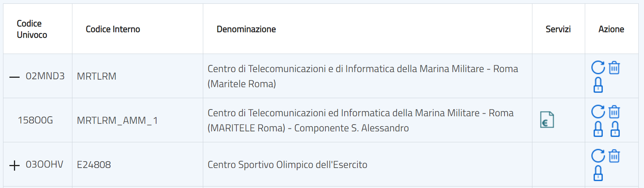Click refresh icon for MRTLRM row
Image resolution: width=644 pixels, height=188 pixels.
click(x=598, y=68)
